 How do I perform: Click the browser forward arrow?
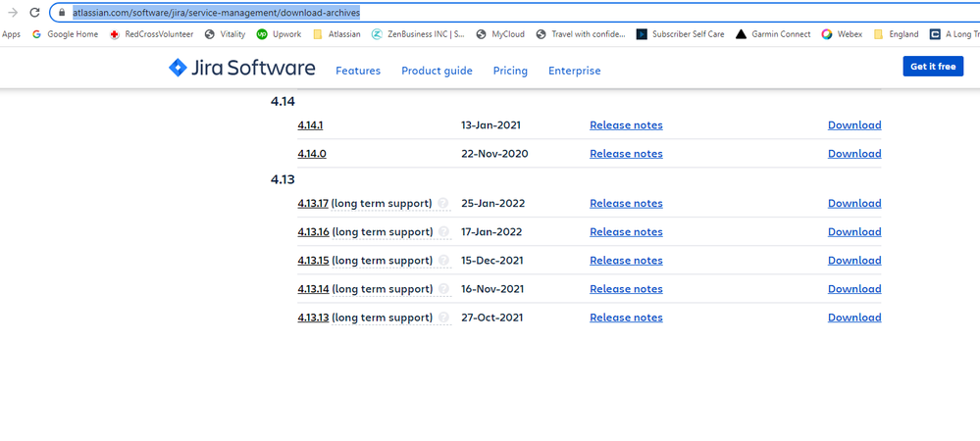point(13,13)
